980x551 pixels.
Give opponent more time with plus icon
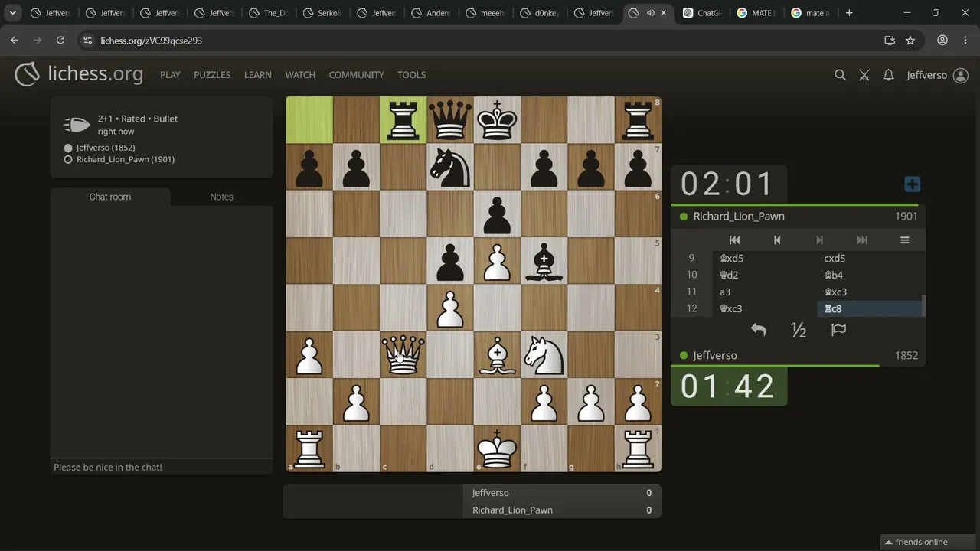pos(912,184)
